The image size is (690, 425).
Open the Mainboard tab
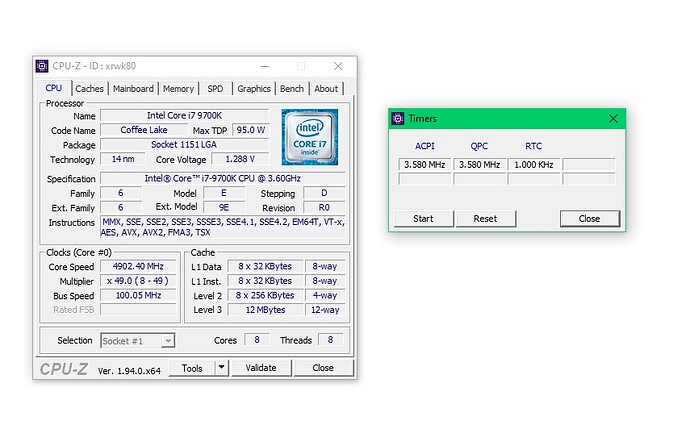(133, 88)
